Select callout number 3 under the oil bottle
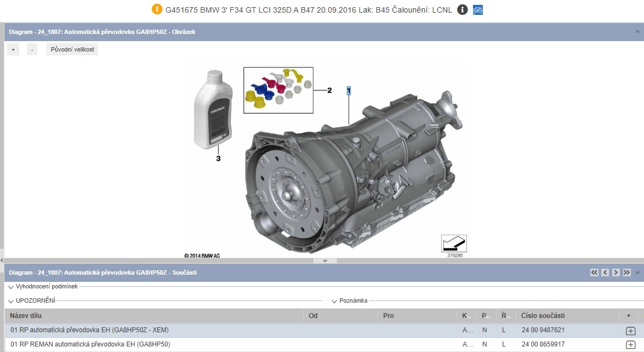644x352 pixels. pos(218,158)
